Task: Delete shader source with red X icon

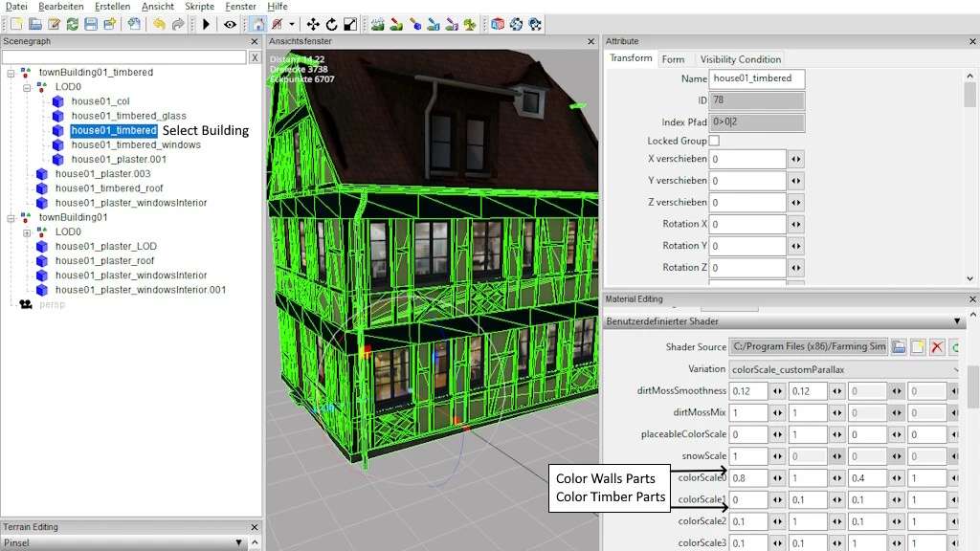Action: point(937,346)
